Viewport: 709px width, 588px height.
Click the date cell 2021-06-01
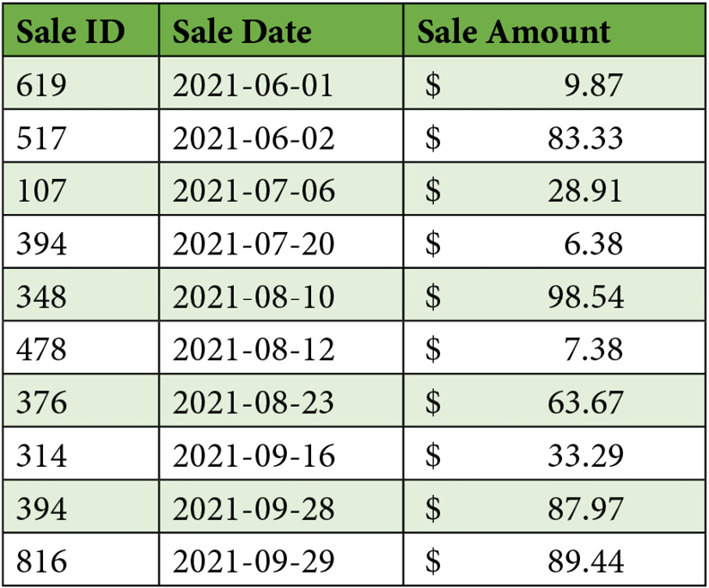pos(254,85)
